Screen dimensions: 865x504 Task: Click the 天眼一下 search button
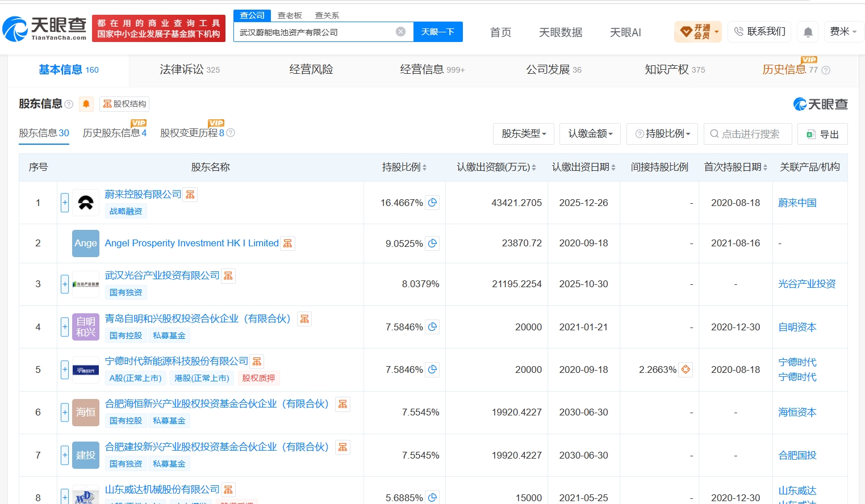[438, 32]
